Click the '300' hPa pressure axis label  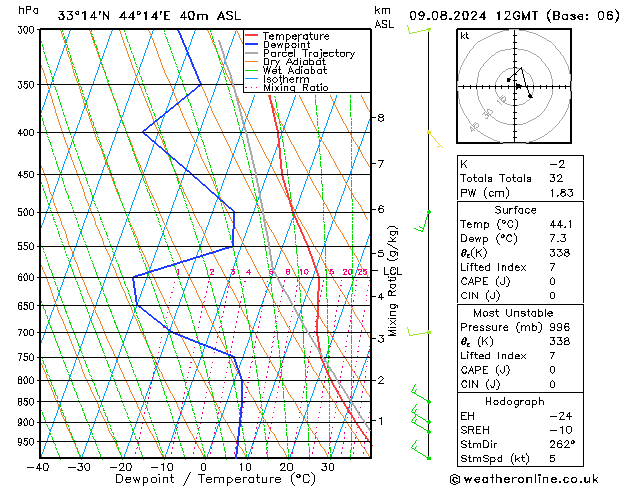tap(28, 30)
